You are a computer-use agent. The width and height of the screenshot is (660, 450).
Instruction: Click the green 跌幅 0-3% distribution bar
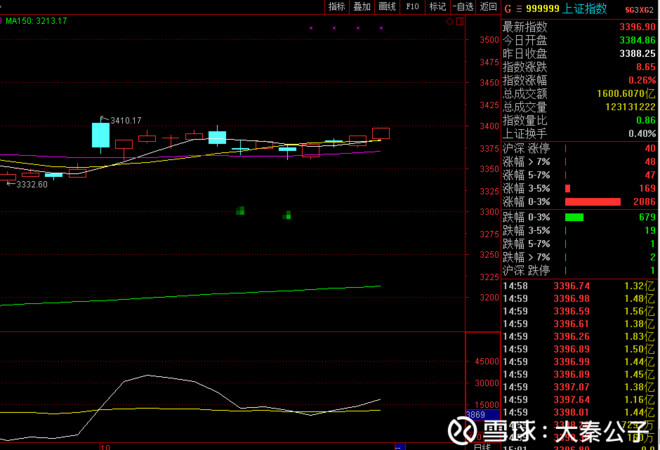[x=574, y=218]
